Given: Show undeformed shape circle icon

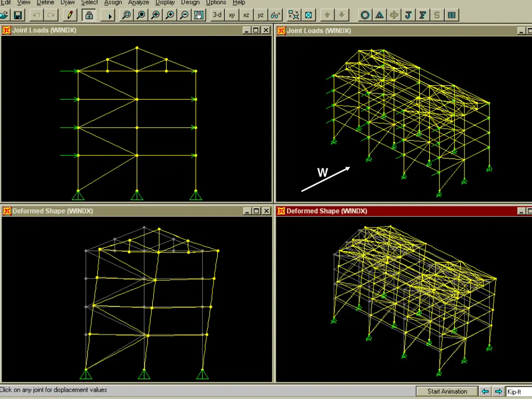Looking at the screenshot, I should (365, 15).
